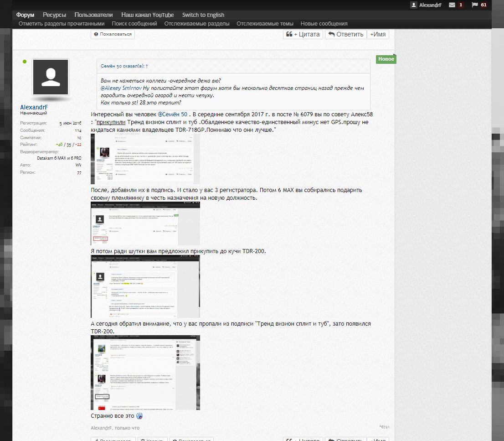Open Отслеживаемые разделы

(x=197, y=24)
